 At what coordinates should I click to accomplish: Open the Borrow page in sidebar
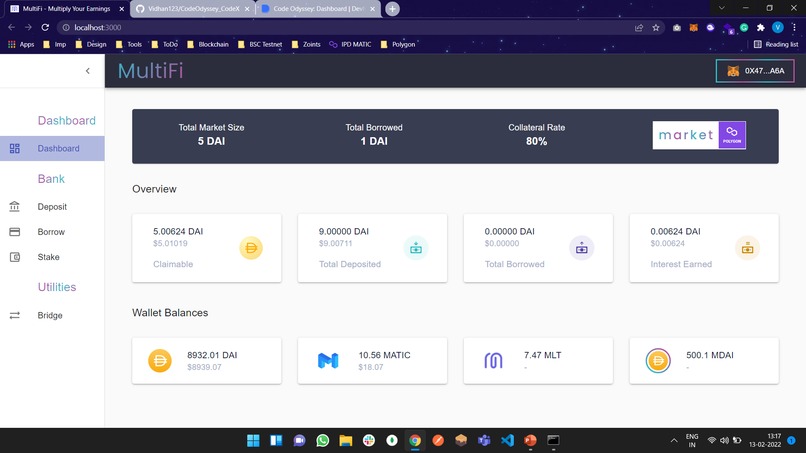pyautogui.click(x=52, y=232)
